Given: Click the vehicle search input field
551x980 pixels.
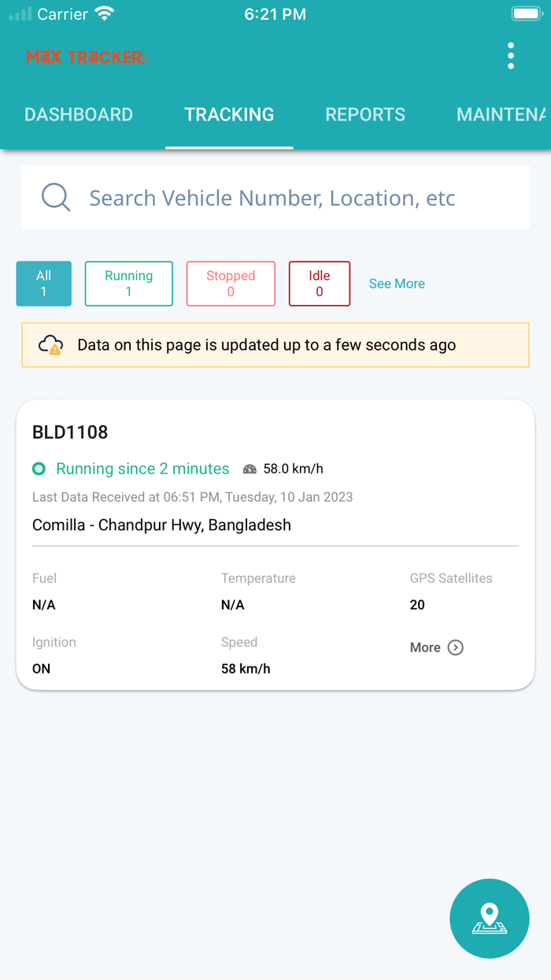Looking at the screenshot, I should [274, 197].
